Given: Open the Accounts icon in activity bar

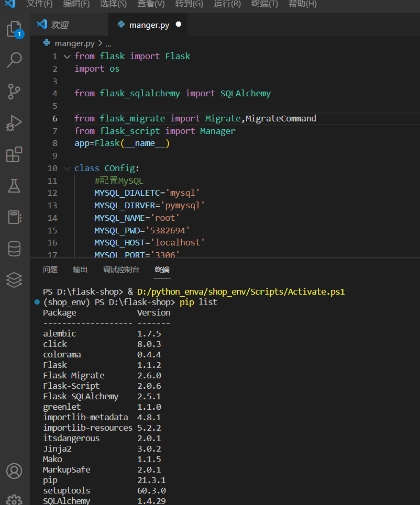Looking at the screenshot, I should (14, 471).
